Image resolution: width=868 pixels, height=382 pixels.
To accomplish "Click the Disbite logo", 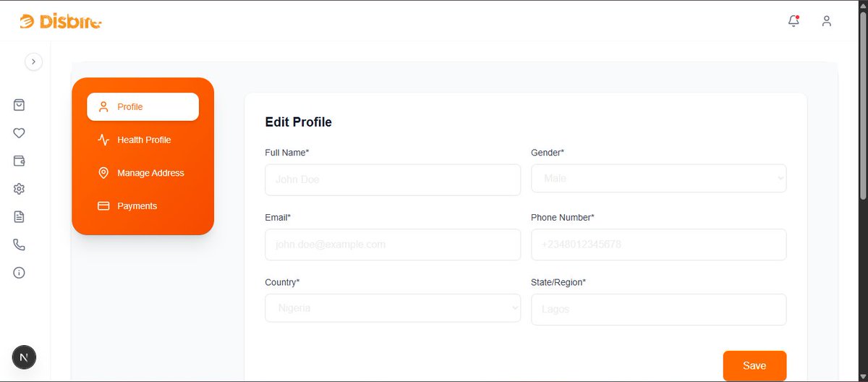I will tap(61, 22).
